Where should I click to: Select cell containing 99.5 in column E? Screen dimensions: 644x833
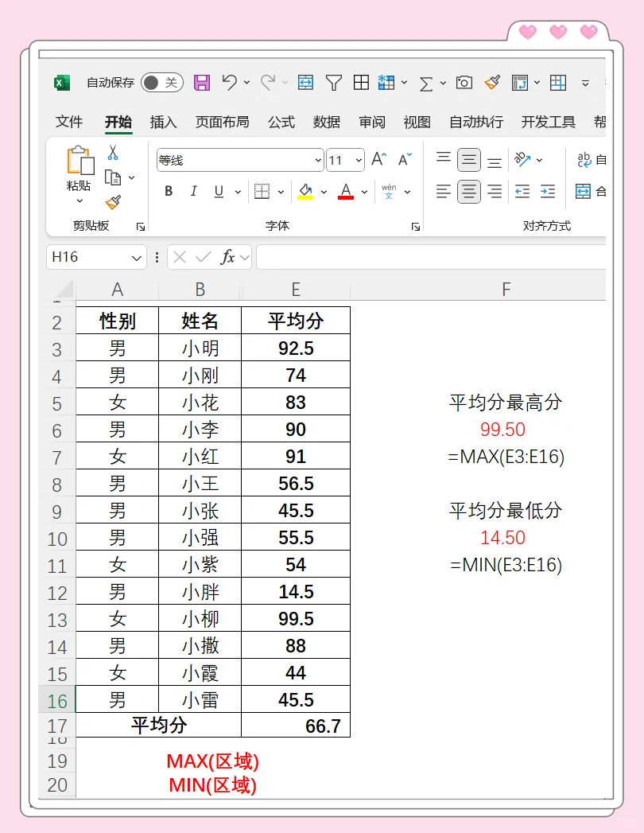click(296, 619)
